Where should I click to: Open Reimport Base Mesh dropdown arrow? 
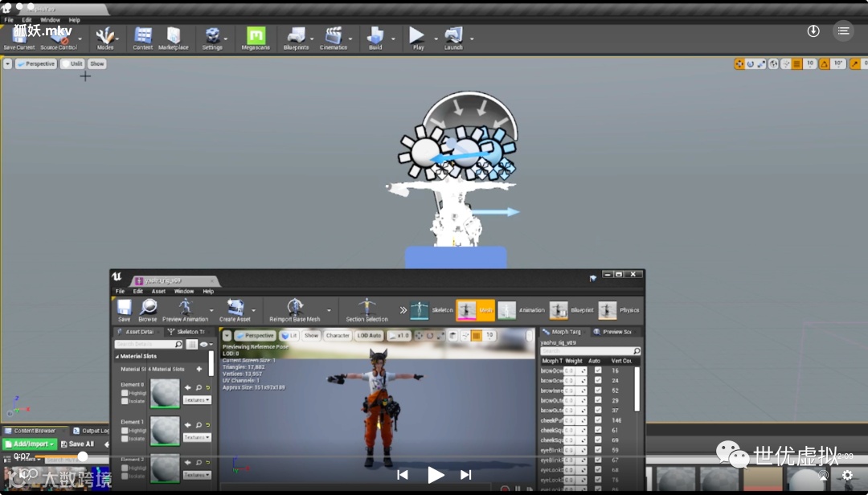329,311
